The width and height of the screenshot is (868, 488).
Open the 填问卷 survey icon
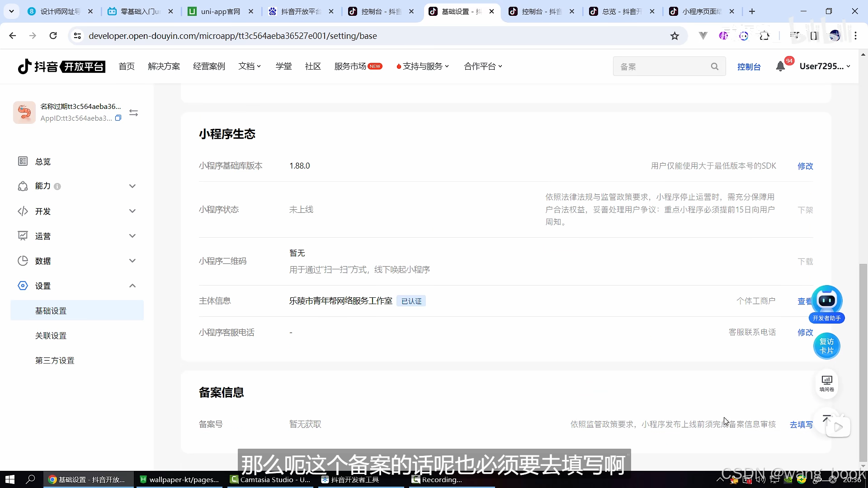pos(827,384)
